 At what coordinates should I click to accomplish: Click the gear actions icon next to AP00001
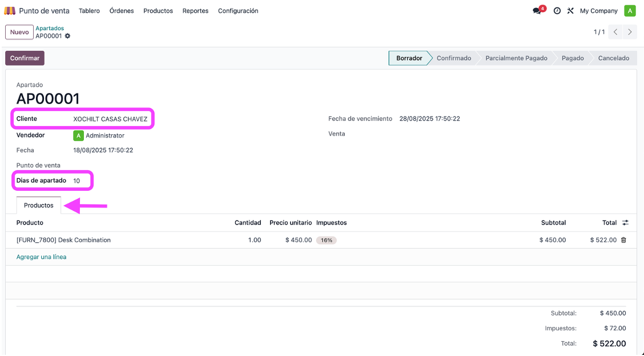pos(68,36)
